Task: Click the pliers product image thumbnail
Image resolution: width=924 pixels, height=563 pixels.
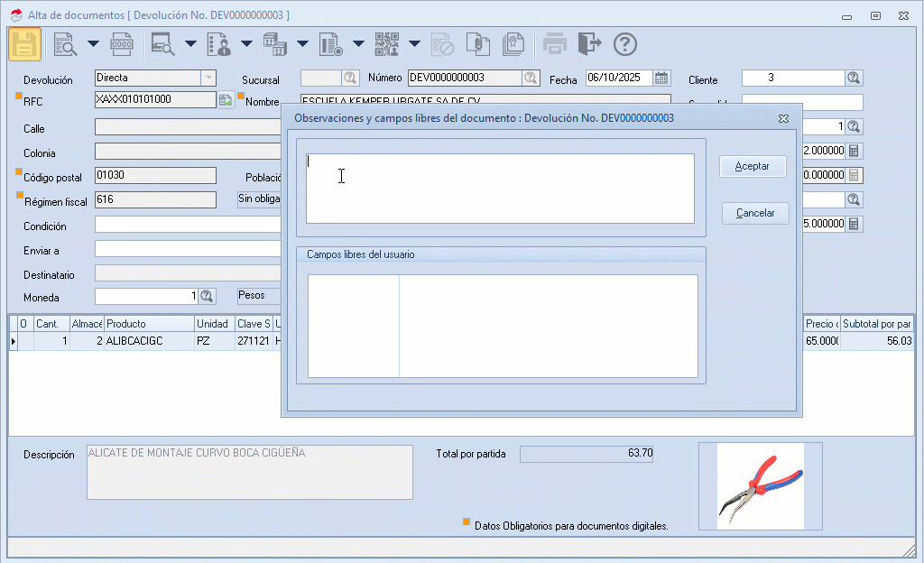Action: (x=760, y=485)
